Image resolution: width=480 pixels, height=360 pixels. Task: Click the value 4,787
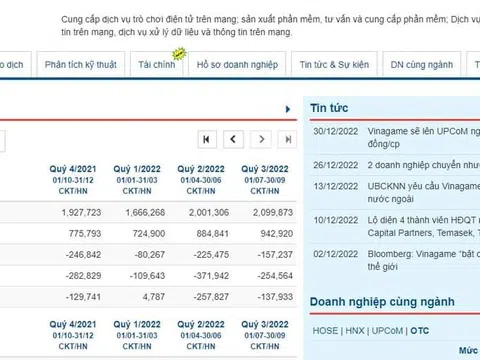pos(154,297)
